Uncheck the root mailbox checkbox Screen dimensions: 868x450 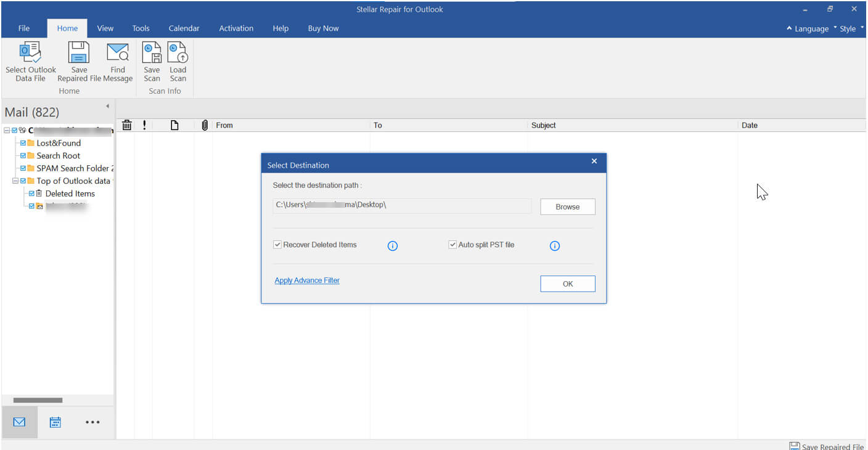[x=14, y=130]
